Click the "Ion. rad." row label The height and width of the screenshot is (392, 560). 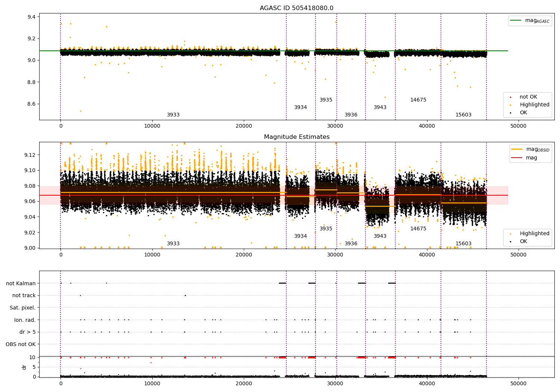point(25,320)
